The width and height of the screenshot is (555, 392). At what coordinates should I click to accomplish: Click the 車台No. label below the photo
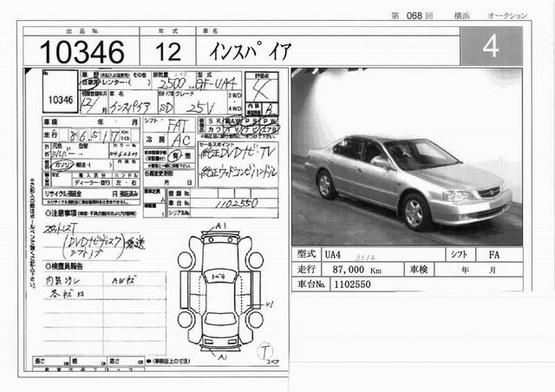point(311,284)
